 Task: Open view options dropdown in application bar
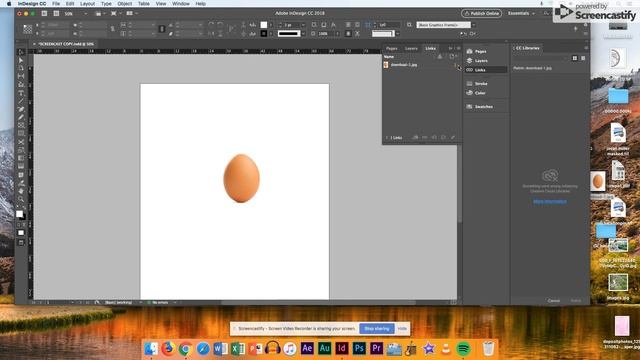tap(100, 13)
